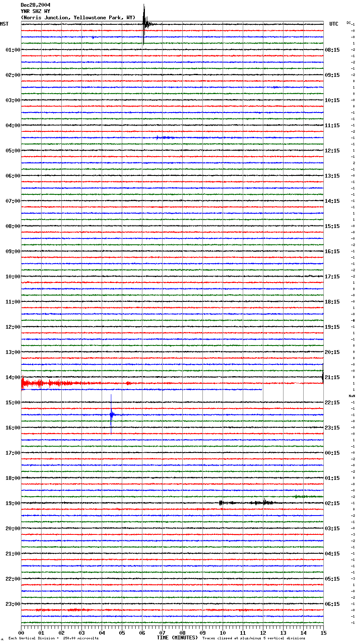Select the 02:00 MST row label
The height and width of the screenshot is (644, 357).
(13, 75)
